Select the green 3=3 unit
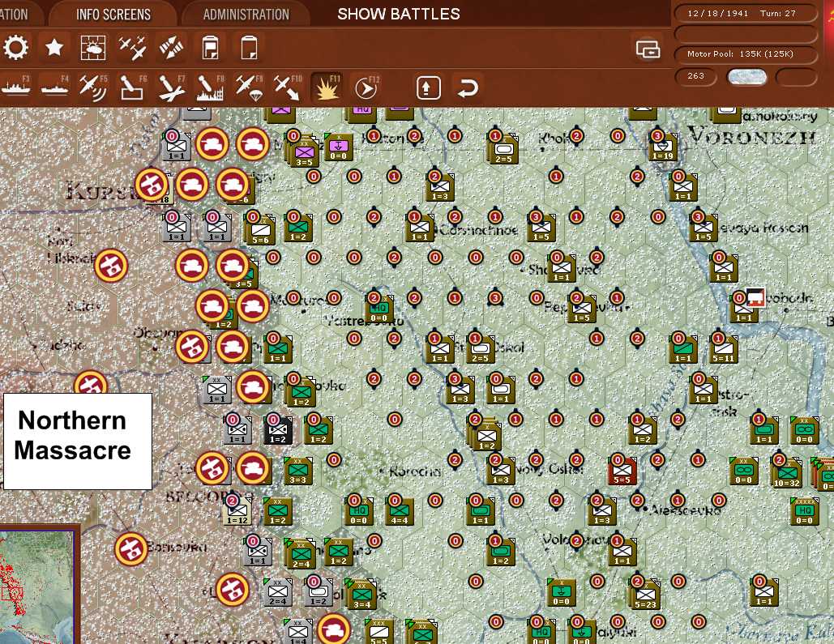 click(298, 471)
